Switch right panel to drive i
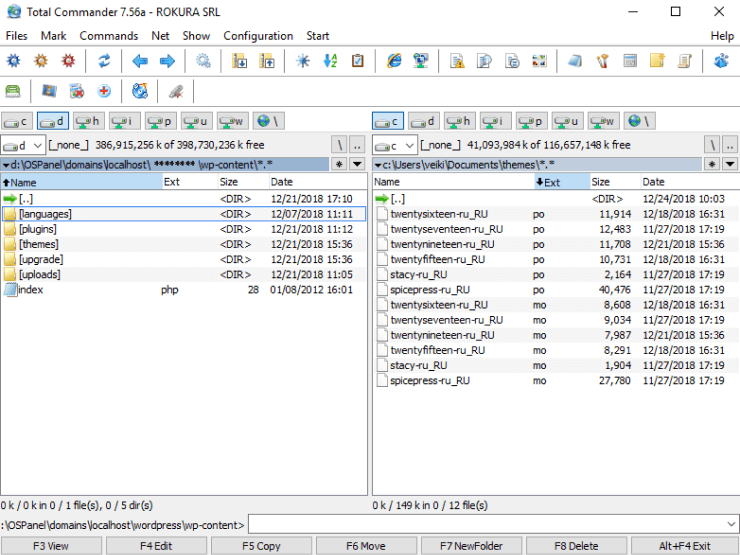Viewport: 740px width, 555px height. coord(496,121)
